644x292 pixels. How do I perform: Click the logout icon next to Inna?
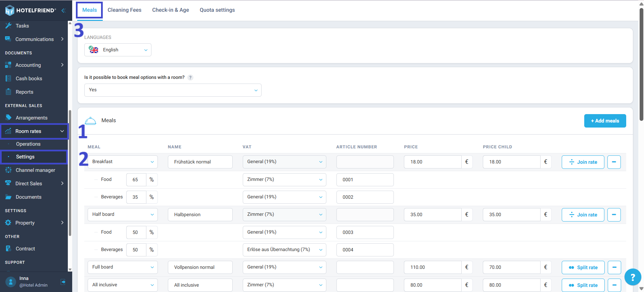(63, 282)
